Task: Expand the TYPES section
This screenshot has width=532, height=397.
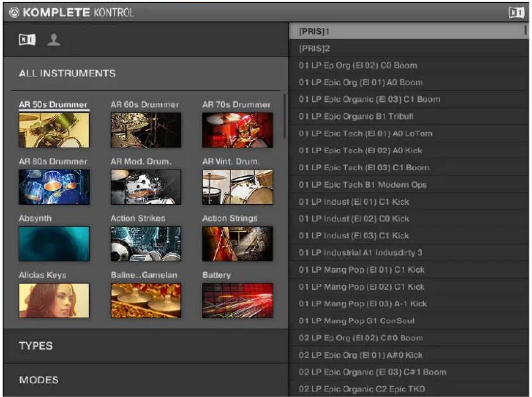Action: pos(146,346)
